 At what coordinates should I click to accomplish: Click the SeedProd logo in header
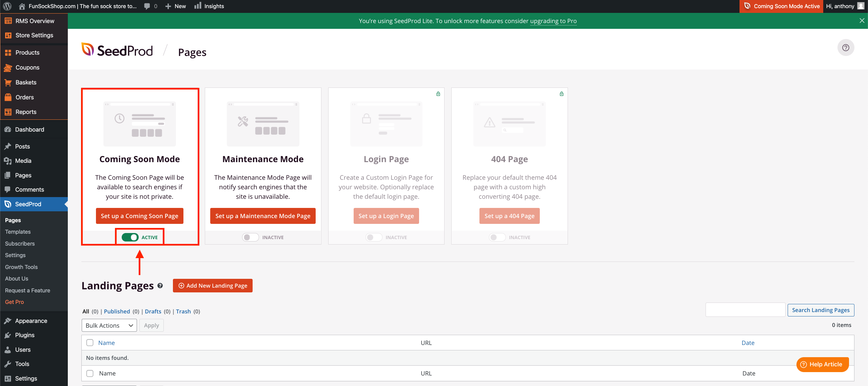click(117, 51)
